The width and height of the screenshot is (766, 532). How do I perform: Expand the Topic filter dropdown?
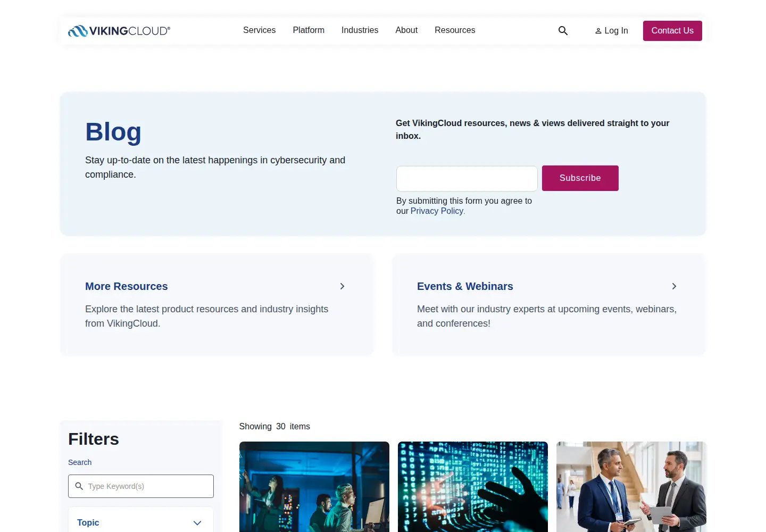pos(141,522)
